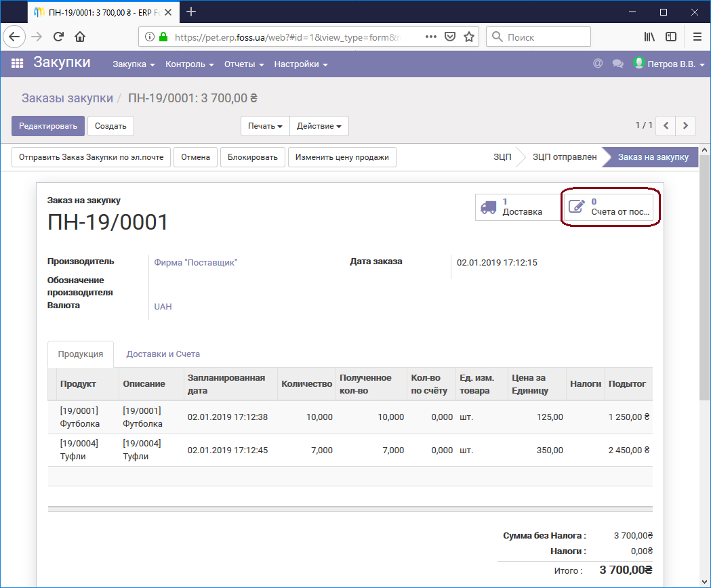Bookmark this page with the star
The width and height of the screenshot is (711, 588).
tap(469, 37)
